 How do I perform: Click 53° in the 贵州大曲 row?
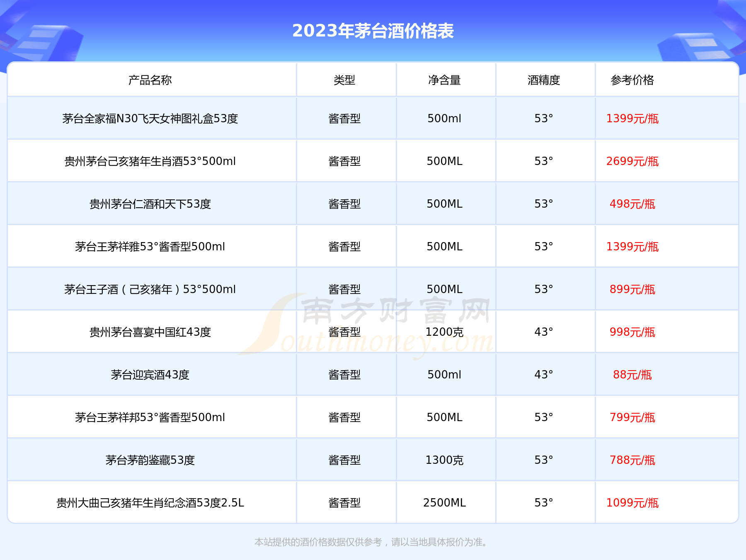coord(544,503)
